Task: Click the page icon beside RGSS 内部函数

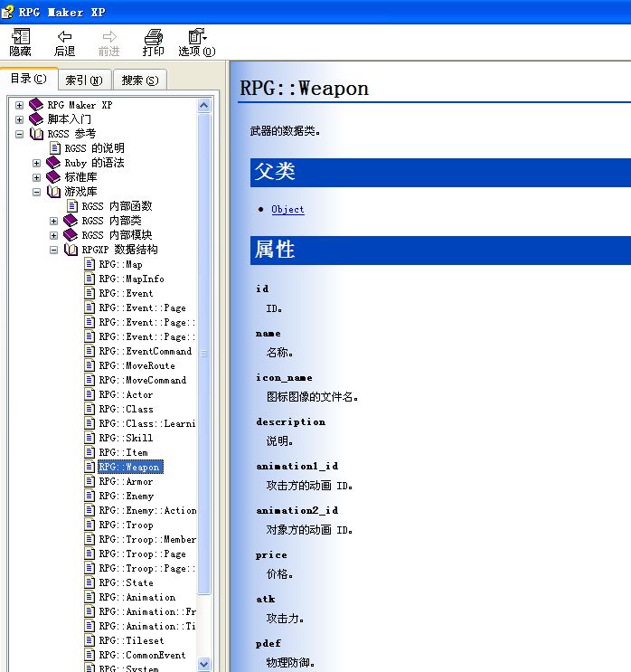Action: (x=72, y=205)
